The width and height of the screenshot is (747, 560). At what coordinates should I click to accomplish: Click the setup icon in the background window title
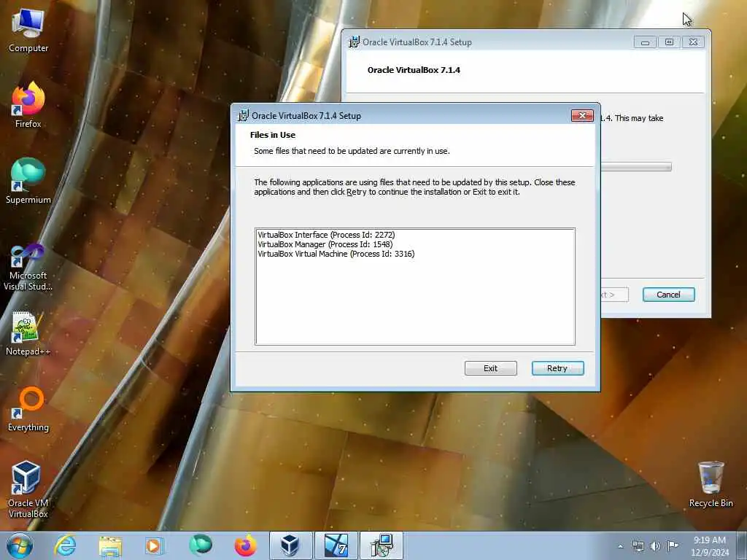coord(354,42)
